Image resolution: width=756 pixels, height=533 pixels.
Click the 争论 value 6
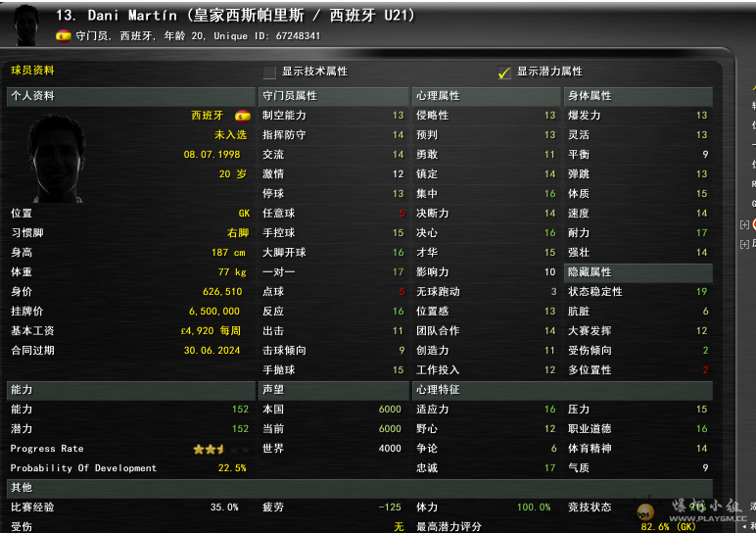click(x=553, y=449)
